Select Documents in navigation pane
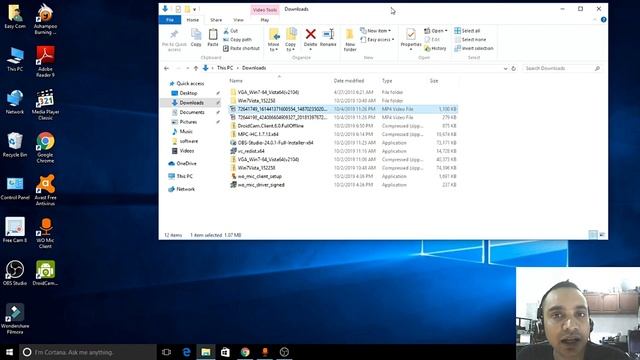 [192, 112]
